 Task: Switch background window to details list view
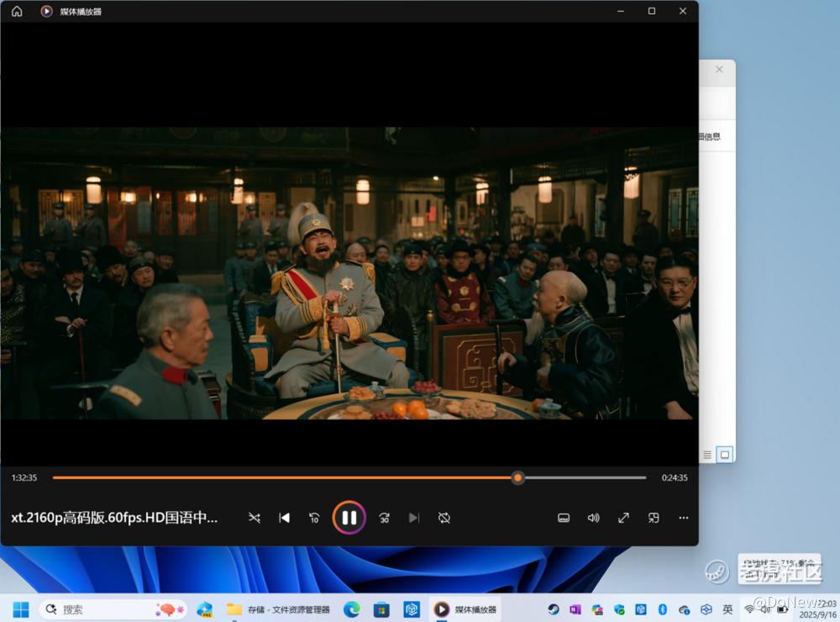[707, 455]
